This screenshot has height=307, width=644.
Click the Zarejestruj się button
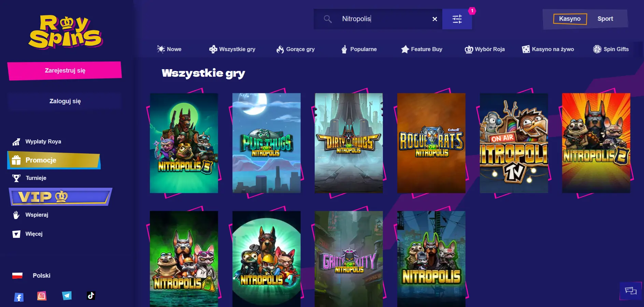(65, 71)
